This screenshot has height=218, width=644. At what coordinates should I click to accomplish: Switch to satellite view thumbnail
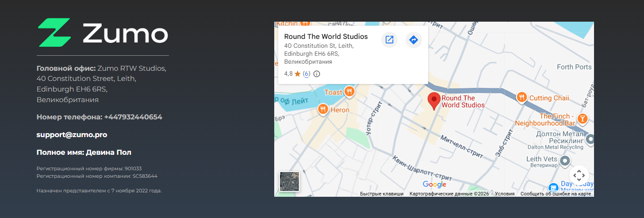click(x=289, y=181)
